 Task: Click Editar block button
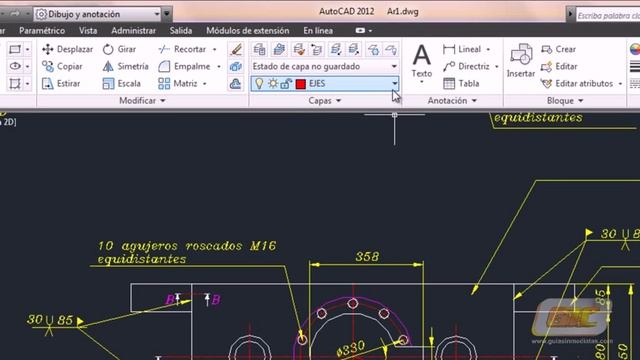coord(559,67)
